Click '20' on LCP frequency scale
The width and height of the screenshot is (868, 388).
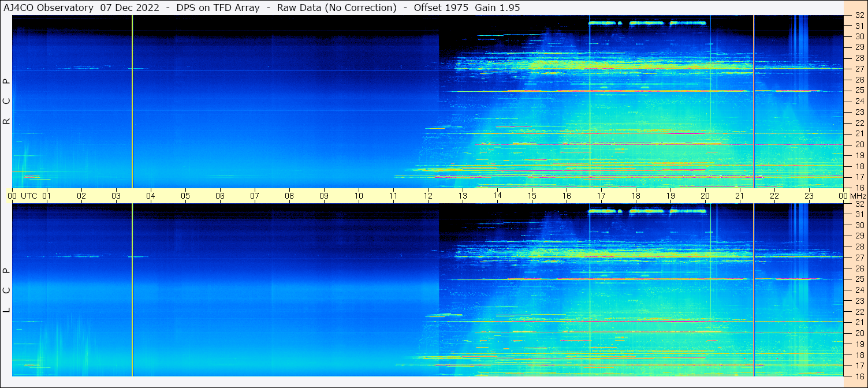coord(859,333)
